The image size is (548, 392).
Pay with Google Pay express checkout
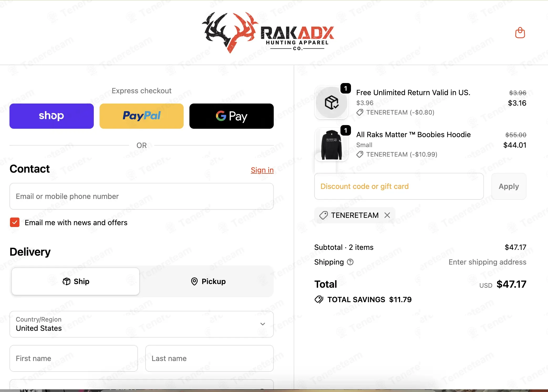[231, 116]
